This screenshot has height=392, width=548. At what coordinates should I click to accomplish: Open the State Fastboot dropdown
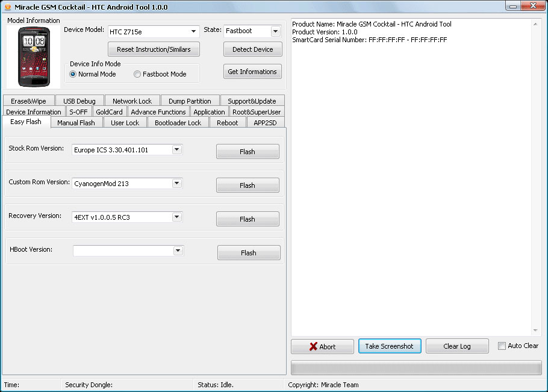(275, 31)
